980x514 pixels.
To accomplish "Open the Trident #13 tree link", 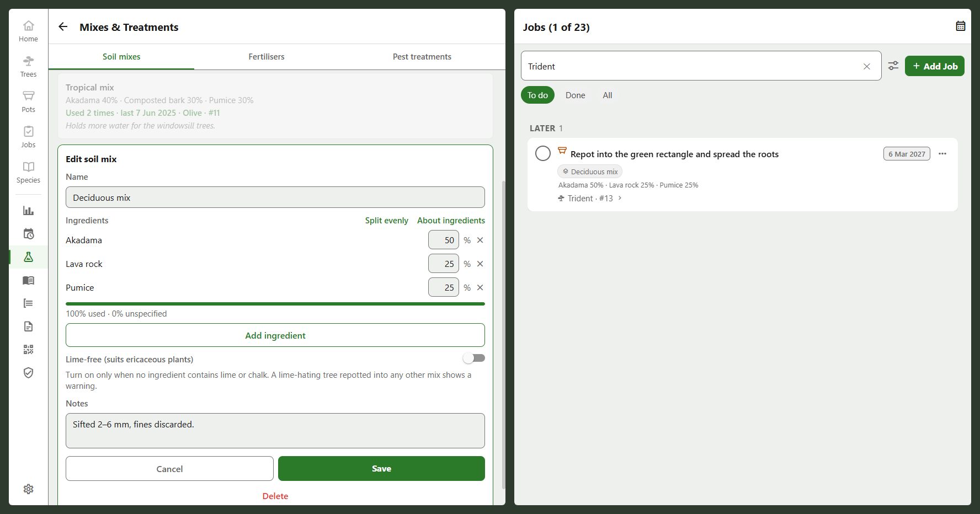I will [590, 198].
